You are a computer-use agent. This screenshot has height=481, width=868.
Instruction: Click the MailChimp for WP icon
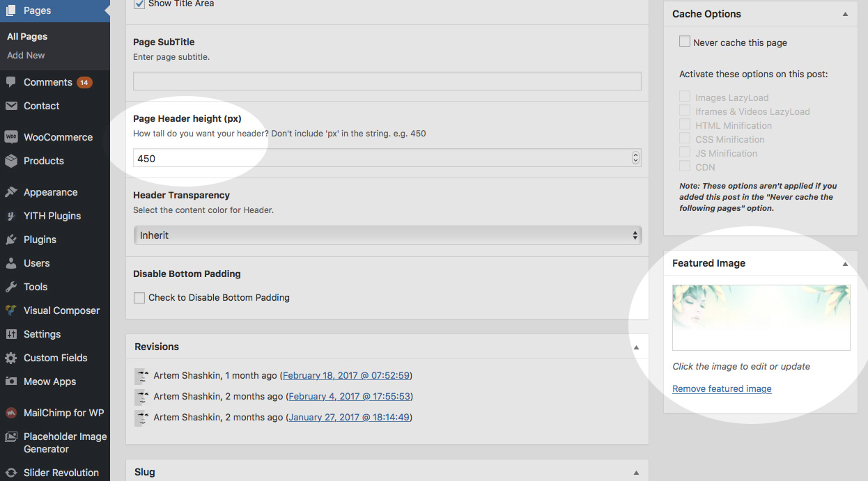pos(10,413)
